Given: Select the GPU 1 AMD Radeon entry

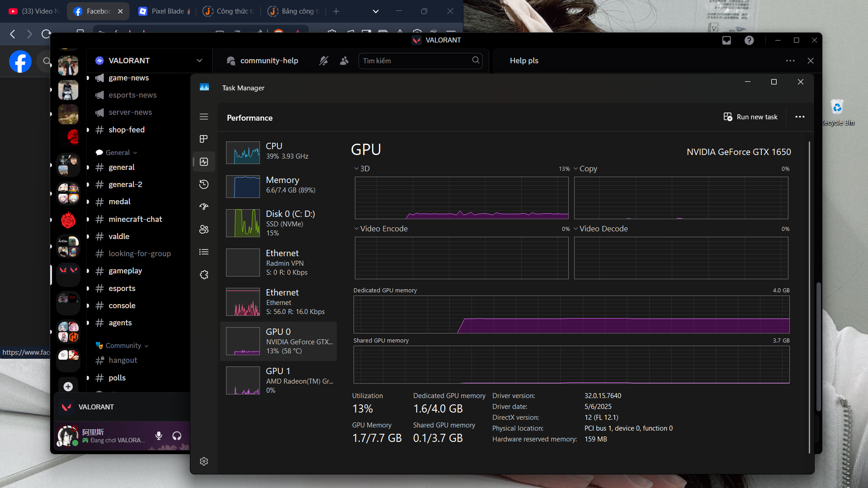Looking at the screenshot, I should point(279,380).
